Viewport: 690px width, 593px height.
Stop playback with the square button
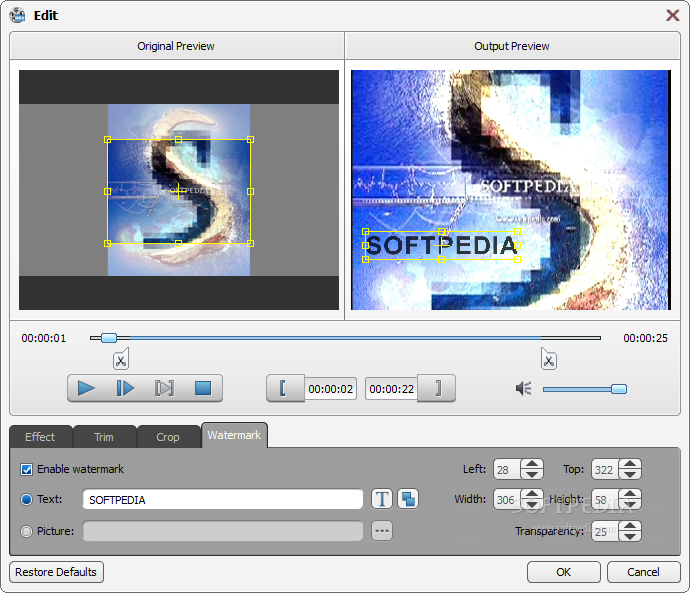pos(203,388)
